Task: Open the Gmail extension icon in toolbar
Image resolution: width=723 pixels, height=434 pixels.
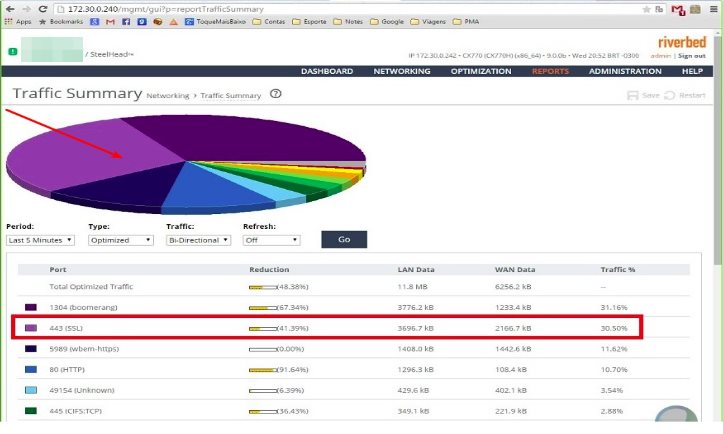Action: click(678, 8)
